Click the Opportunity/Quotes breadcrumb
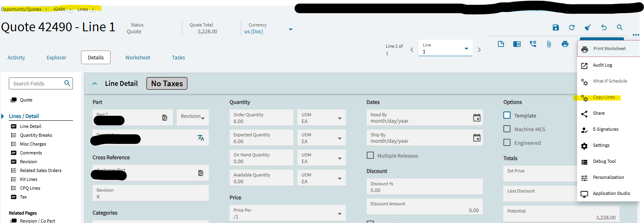Screen dimensions: 644x223 tap(21, 9)
